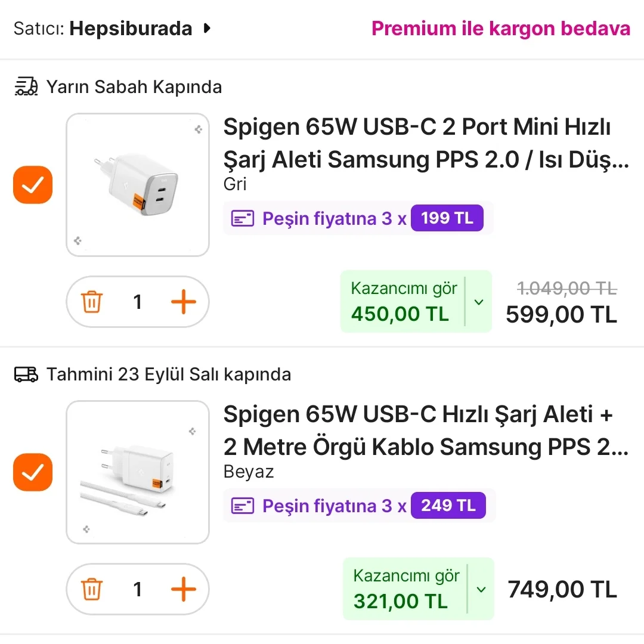Viewport: 644px width, 644px height.
Task: Open the Premium ile kargon bedava offer
Action: (x=500, y=28)
